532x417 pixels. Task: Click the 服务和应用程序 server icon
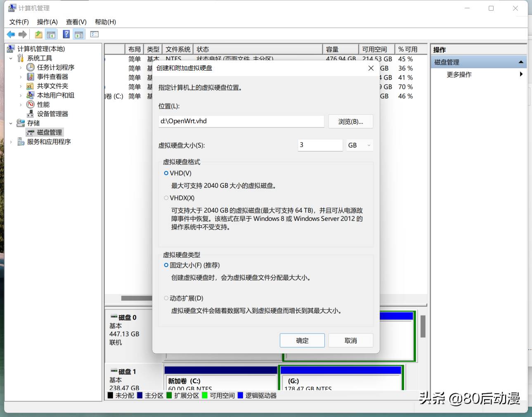tap(21, 142)
